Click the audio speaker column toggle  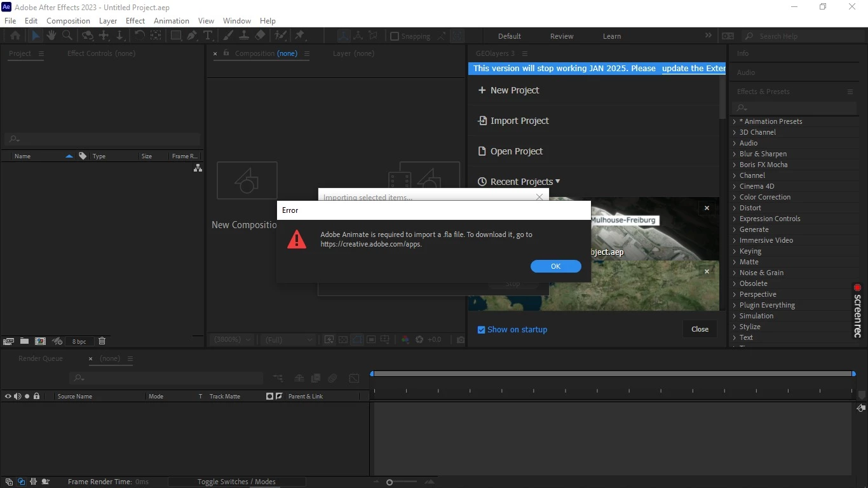coord(17,396)
